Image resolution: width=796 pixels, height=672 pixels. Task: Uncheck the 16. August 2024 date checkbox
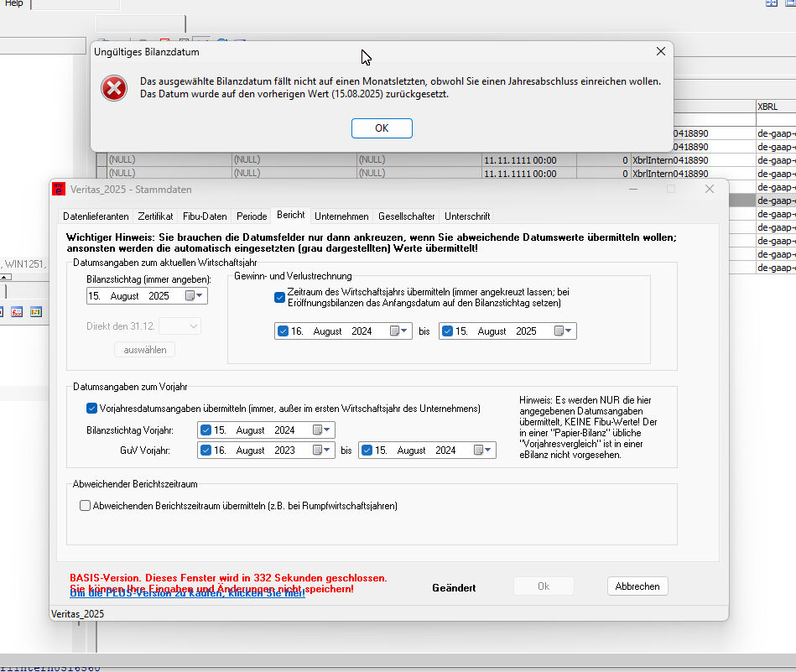(x=283, y=331)
